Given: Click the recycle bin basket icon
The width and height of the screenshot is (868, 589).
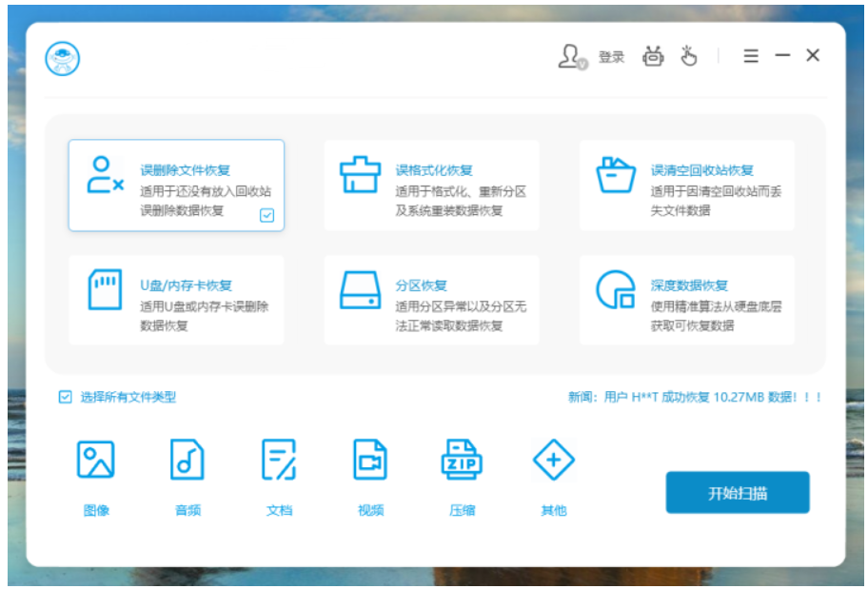Looking at the screenshot, I should point(616,174).
